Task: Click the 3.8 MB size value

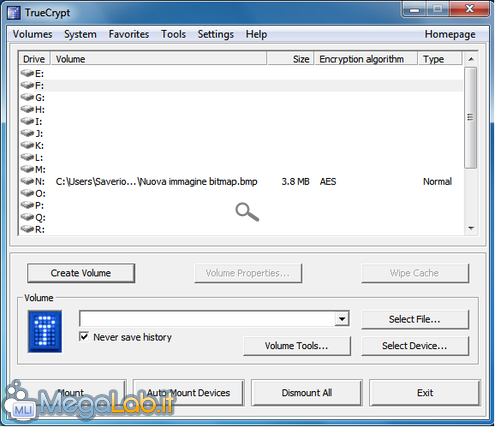Action: 295,181
